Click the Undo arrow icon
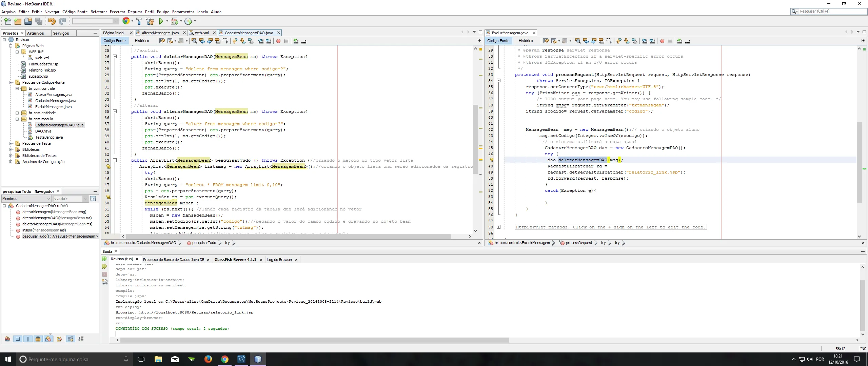Image resolution: width=868 pixels, height=366 pixels. pos(52,21)
